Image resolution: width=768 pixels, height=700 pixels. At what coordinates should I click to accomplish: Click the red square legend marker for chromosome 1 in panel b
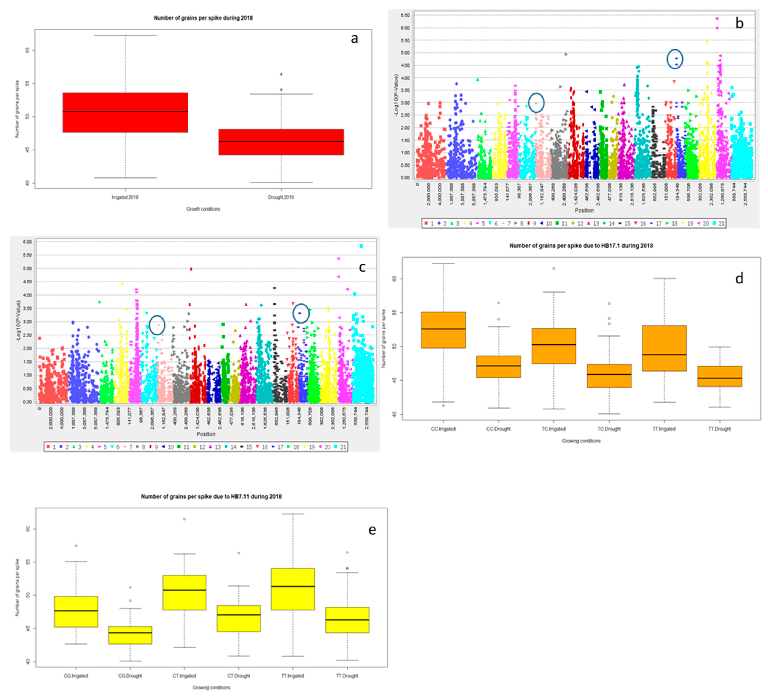coord(426,223)
